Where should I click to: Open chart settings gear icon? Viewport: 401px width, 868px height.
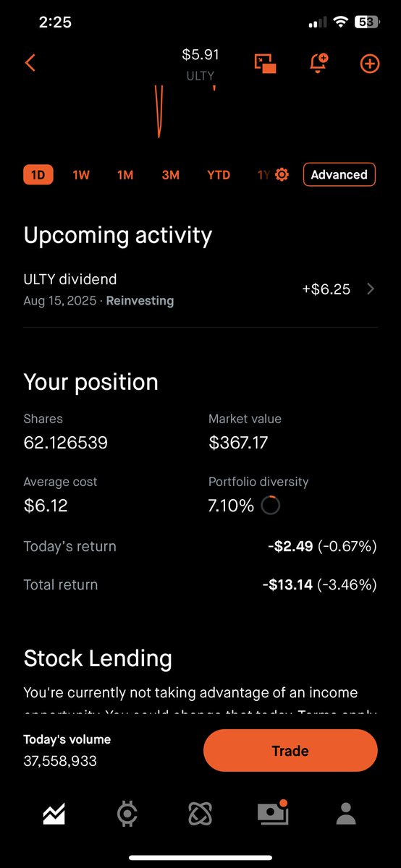282,174
